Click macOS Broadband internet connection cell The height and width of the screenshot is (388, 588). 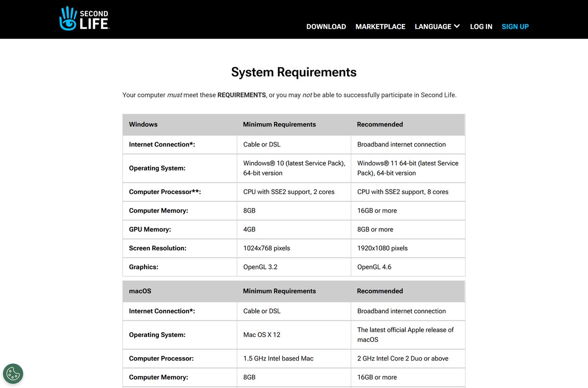point(408,311)
